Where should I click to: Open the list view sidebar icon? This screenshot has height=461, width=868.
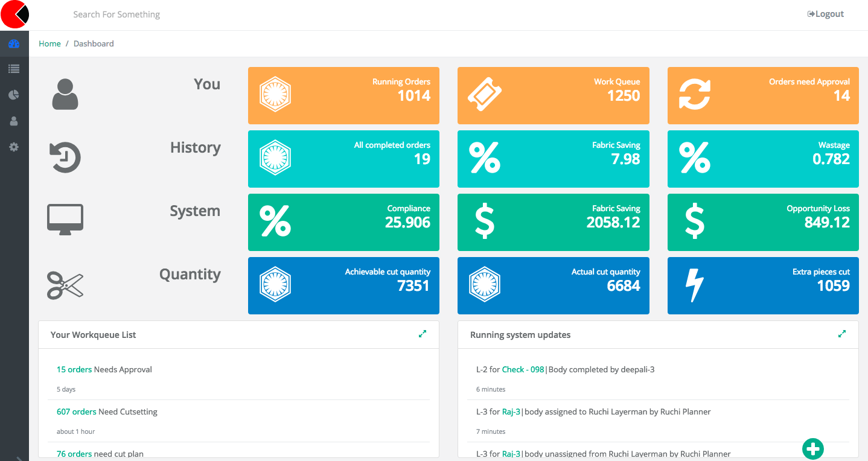(14, 69)
